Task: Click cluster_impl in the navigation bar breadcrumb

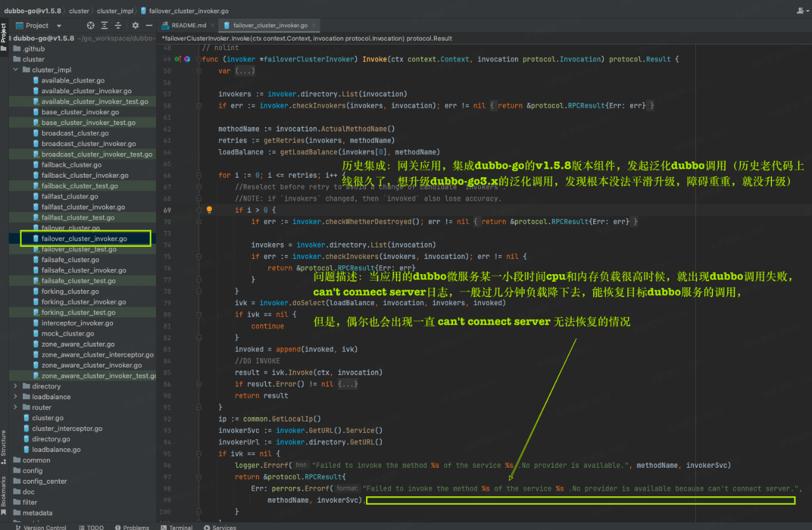Action: tap(115, 11)
